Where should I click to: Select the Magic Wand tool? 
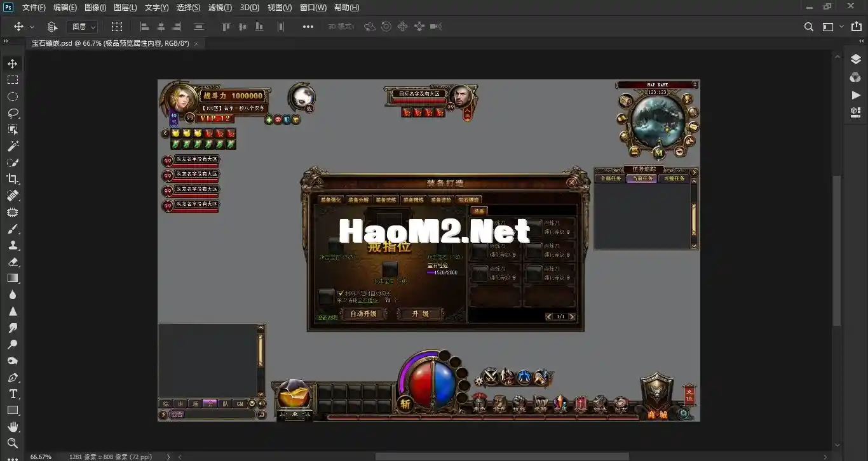coord(13,146)
